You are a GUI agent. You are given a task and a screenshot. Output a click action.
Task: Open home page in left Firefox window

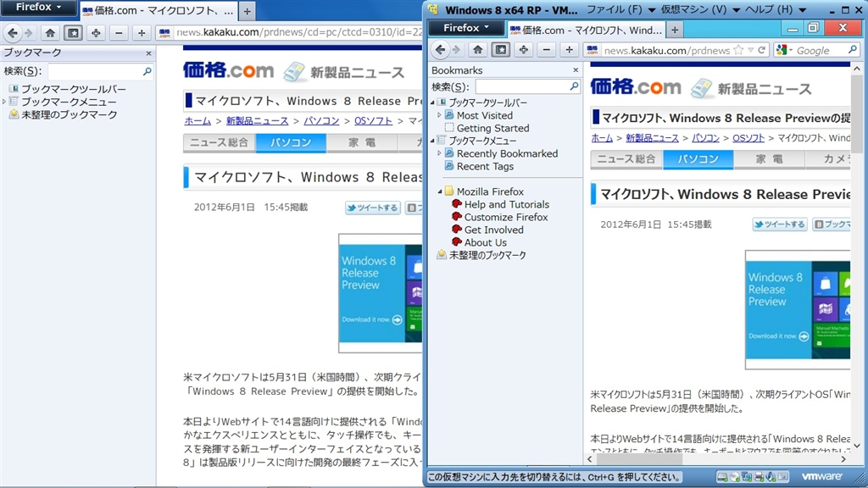[50, 33]
